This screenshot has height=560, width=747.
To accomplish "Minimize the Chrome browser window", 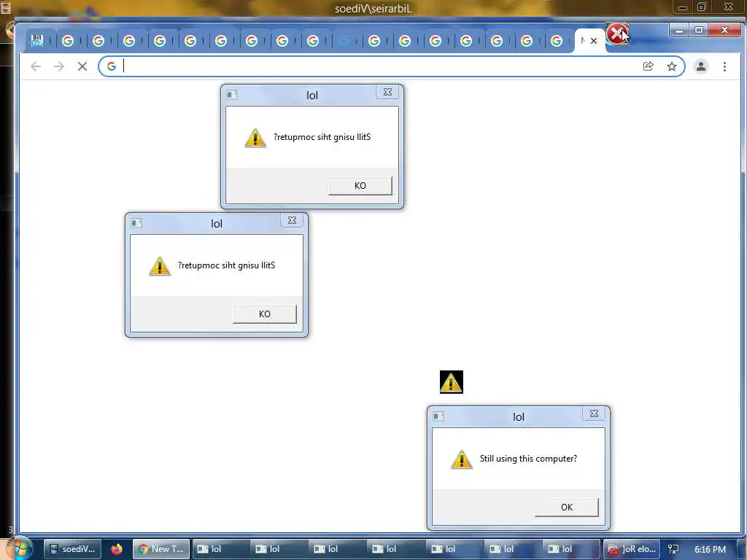I will pyautogui.click(x=679, y=31).
